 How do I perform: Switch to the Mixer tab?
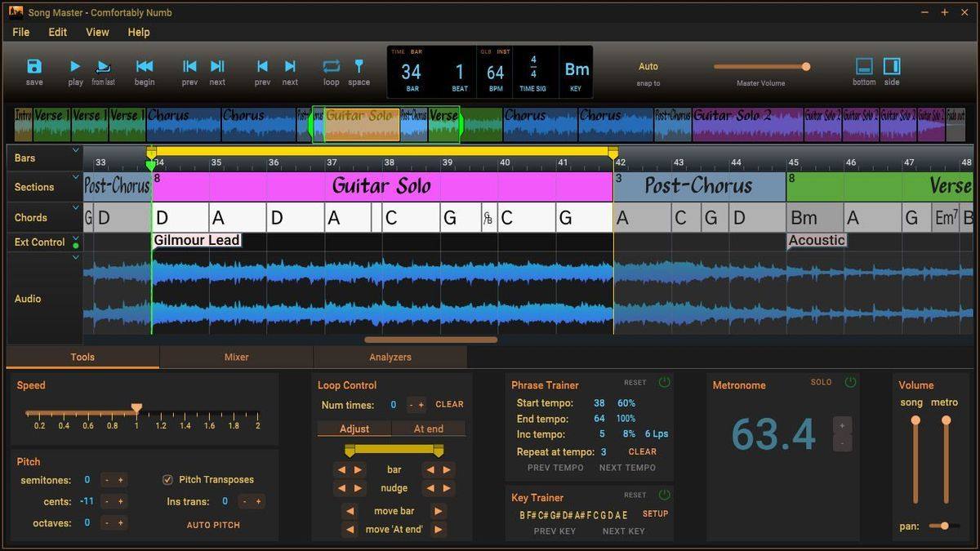pos(236,357)
